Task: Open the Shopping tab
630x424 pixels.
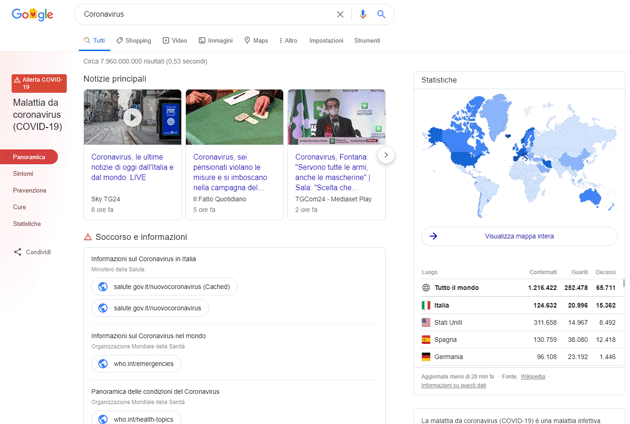Action: point(133,41)
